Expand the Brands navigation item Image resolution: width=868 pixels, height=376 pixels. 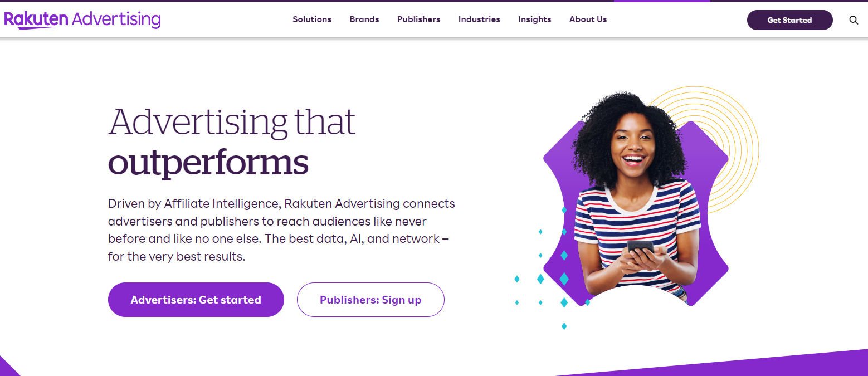[x=364, y=19]
